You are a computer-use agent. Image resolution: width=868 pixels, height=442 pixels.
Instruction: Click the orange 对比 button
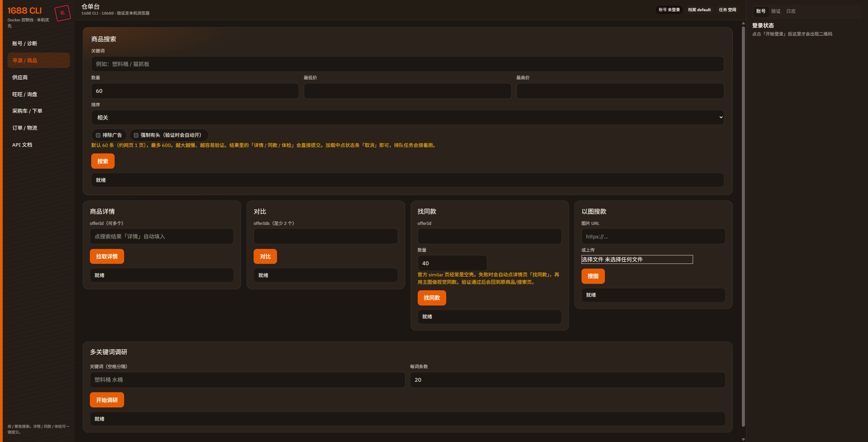pos(265,256)
